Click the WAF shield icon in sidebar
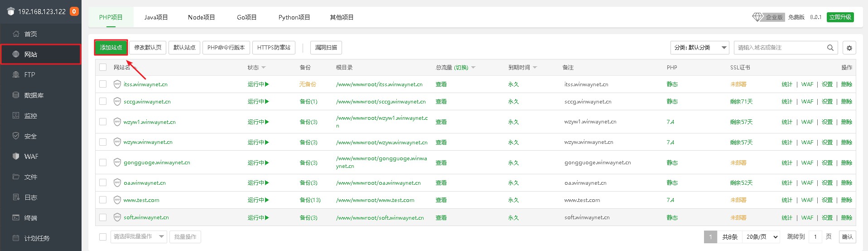Screen dimensions: 868x251 pyautogui.click(x=16, y=156)
